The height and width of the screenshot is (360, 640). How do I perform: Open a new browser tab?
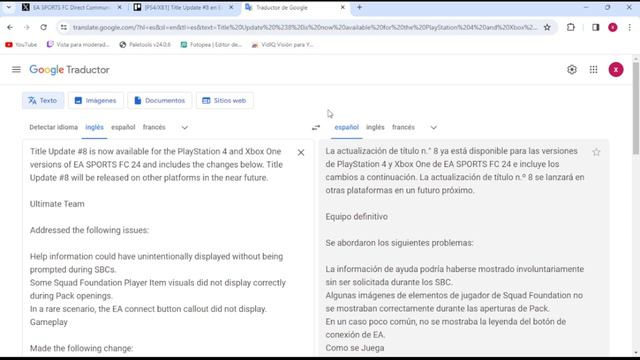tap(359, 7)
